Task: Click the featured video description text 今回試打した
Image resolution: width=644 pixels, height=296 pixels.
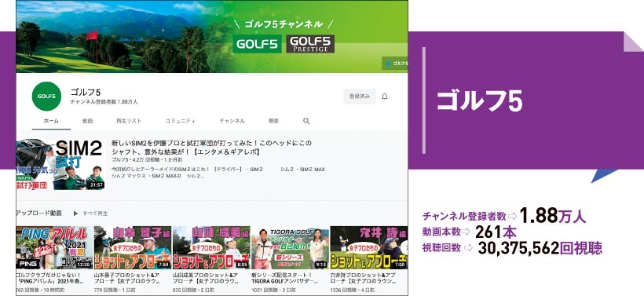Action: 218,173
